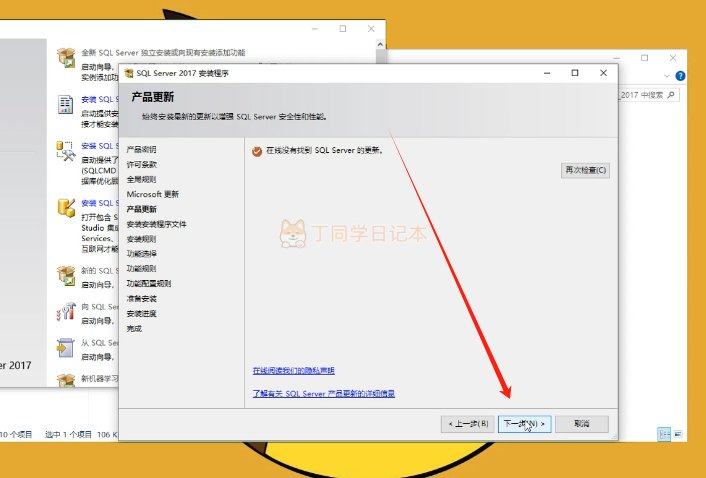Click the box icon beside 新机器学习
The width and height of the screenshot is (706, 478).
(x=66, y=380)
